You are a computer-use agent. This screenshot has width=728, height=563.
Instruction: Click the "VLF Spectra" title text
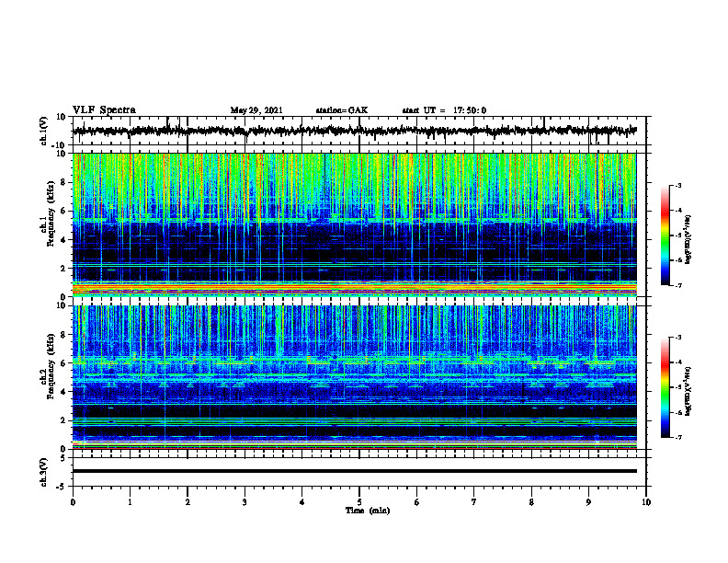pos(104,109)
